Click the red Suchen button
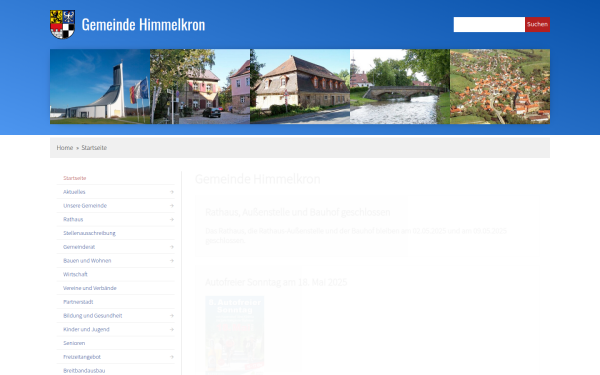This screenshot has width=600, height=375. (x=537, y=24)
